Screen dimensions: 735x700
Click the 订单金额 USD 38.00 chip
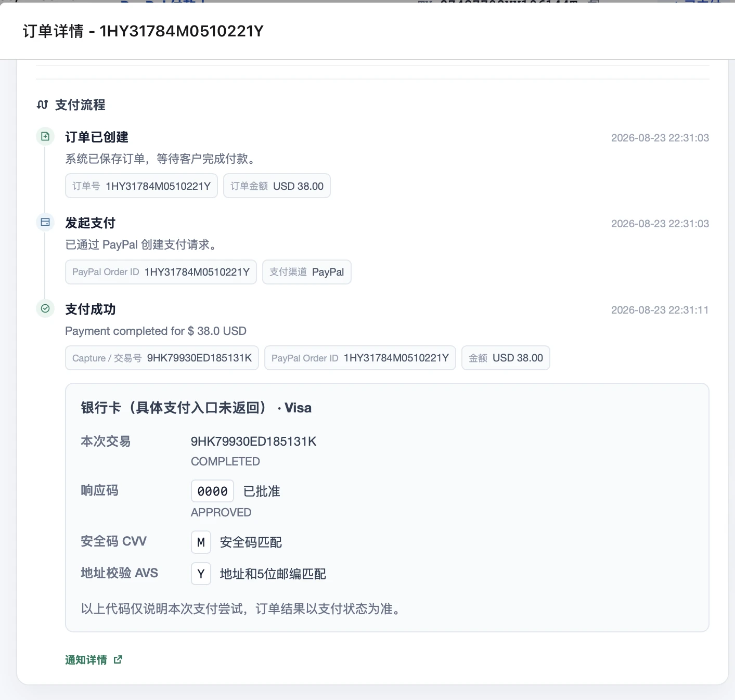click(277, 186)
